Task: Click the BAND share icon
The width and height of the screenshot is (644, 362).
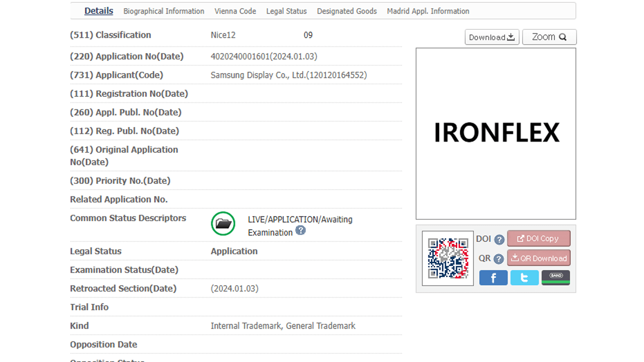Action: pos(555,278)
